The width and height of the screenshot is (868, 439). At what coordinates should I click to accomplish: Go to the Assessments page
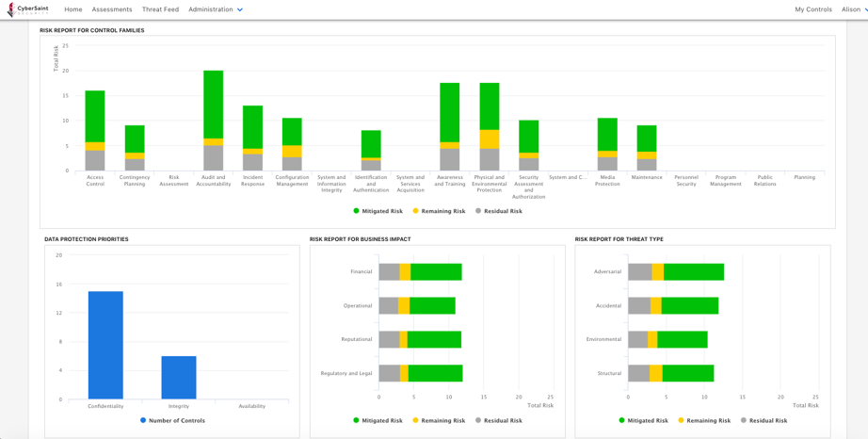pyautogui.click(x=112, y=9)
